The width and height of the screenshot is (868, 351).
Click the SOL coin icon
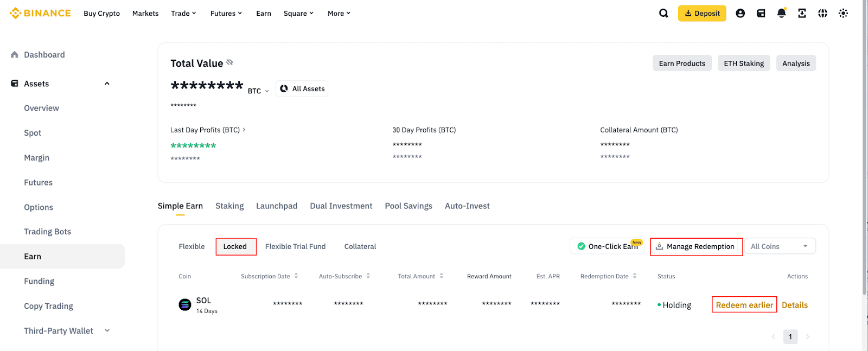click(185, 305)
